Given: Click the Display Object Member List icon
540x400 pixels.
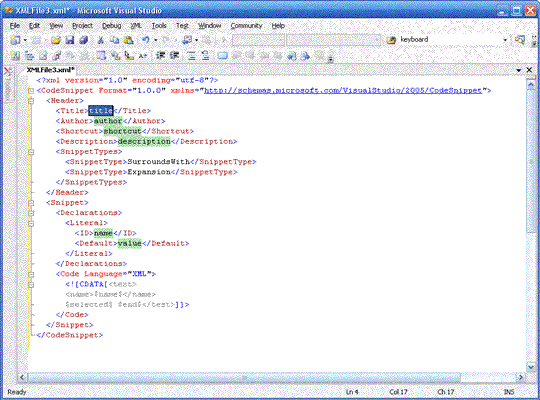Looking at the screenshot, I should point(101,55).
